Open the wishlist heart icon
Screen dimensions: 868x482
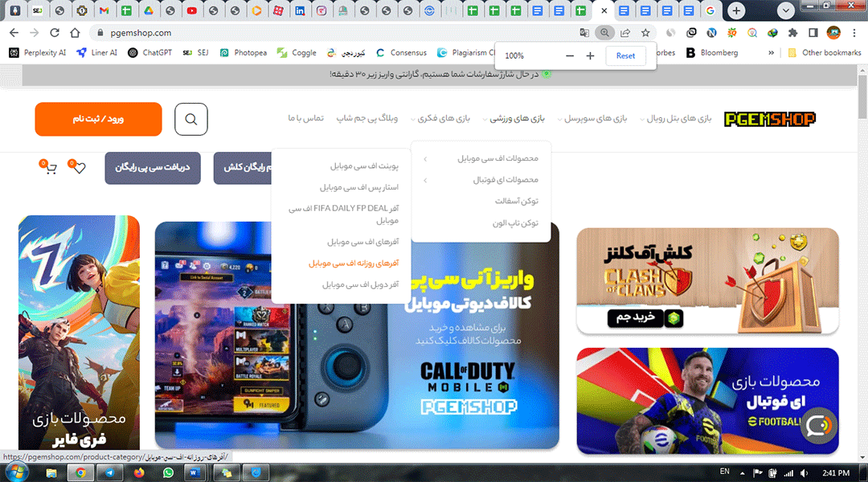tap(78, 166)
